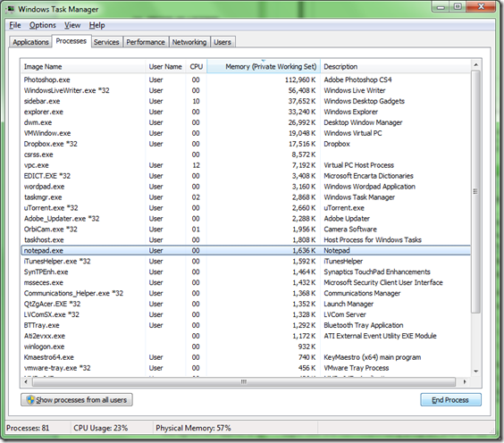Sort by Description column header
Image resolution: width=504 pixels, height=443 pixels.
click(395, 66)
